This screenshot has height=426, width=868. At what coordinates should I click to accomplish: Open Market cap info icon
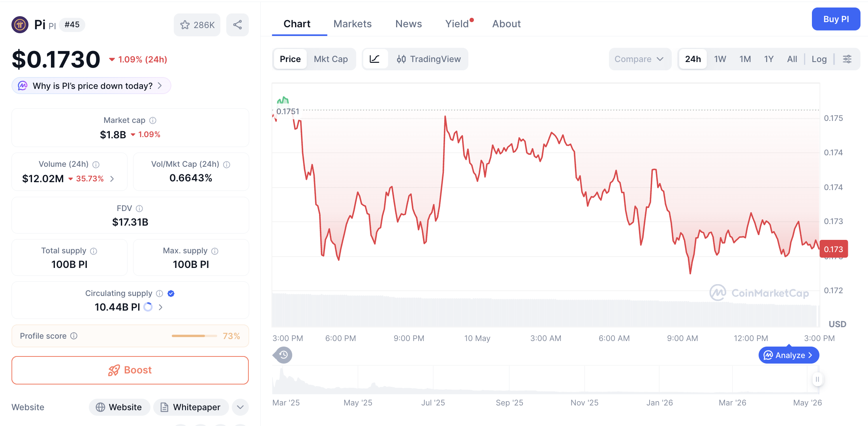pos(153,120)
